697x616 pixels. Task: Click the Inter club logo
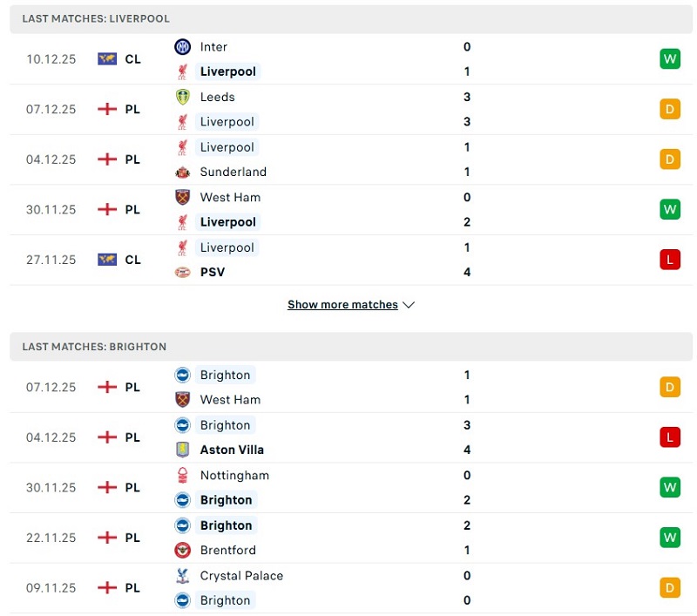click(183, 47)
